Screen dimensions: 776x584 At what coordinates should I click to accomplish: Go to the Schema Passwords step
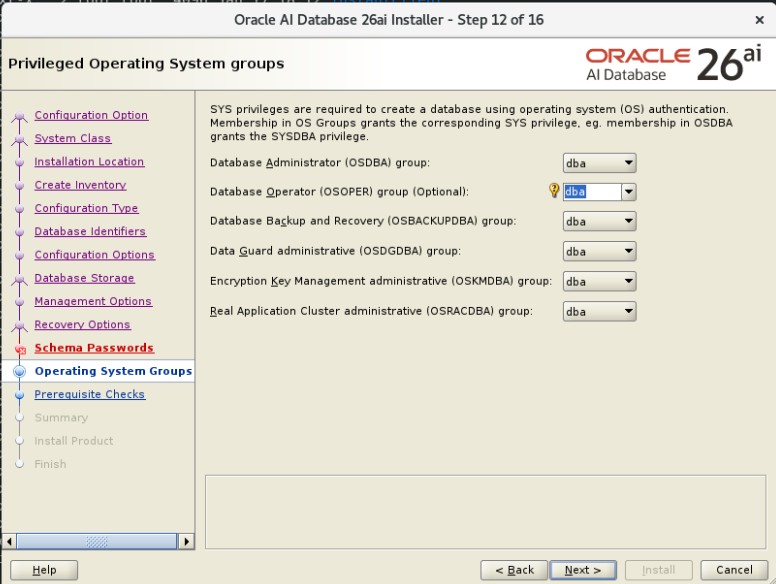click(x=94, y=347)
